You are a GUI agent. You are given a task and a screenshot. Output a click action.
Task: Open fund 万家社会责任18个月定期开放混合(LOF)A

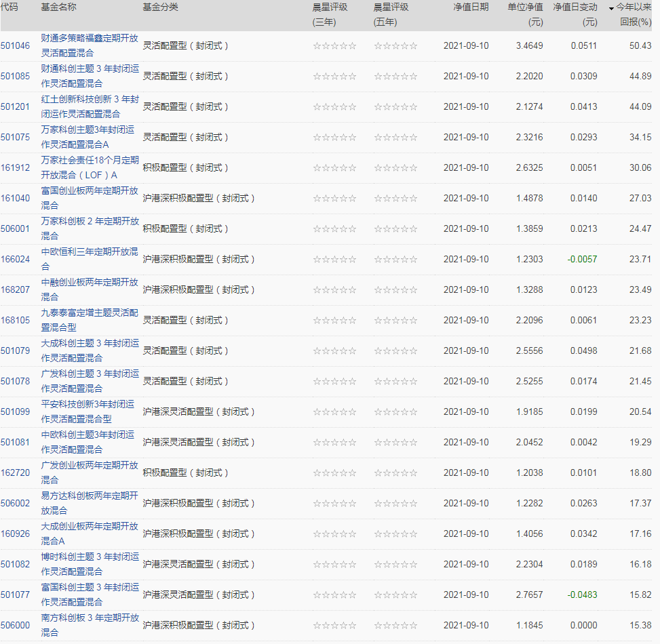click(90, 167)
